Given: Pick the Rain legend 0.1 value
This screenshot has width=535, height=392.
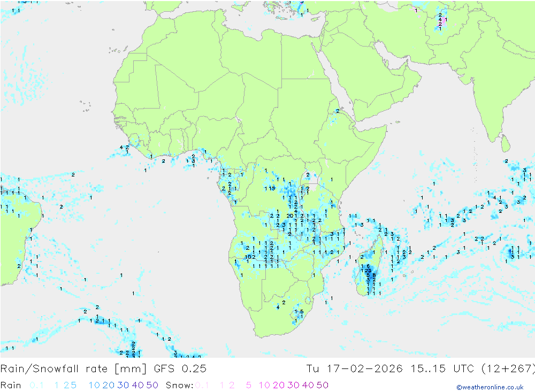Looking at the screenshot, I should coord(36,385).
